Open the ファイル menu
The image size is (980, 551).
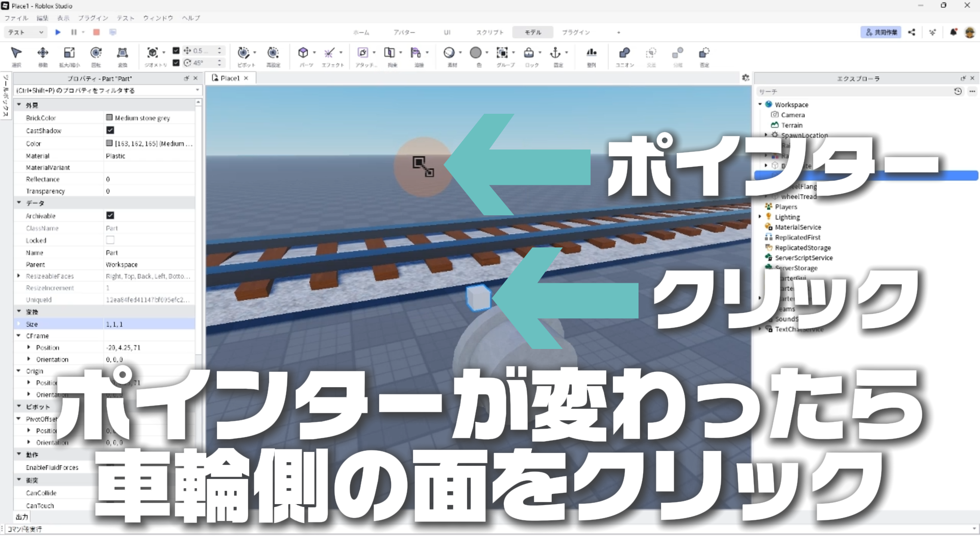(16, 18)
